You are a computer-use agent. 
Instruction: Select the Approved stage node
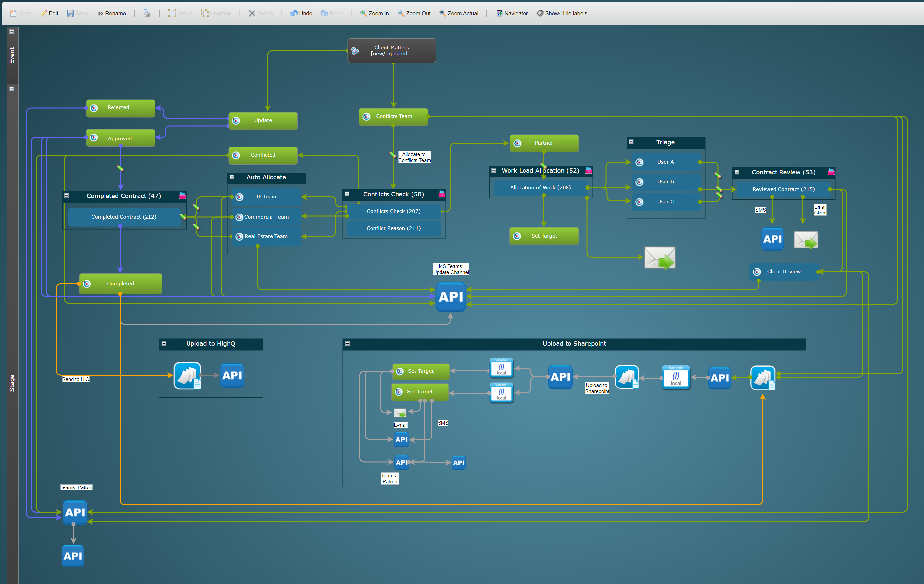tap(120, 138)
